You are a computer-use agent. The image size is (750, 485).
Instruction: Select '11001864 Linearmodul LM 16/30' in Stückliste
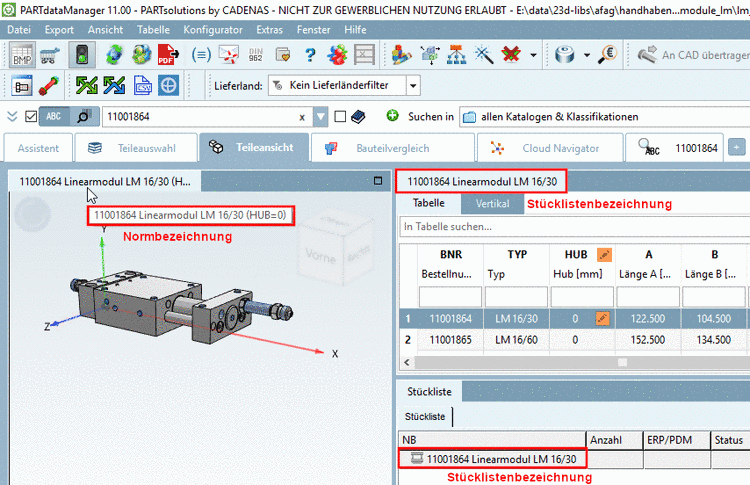coord(492,459)
